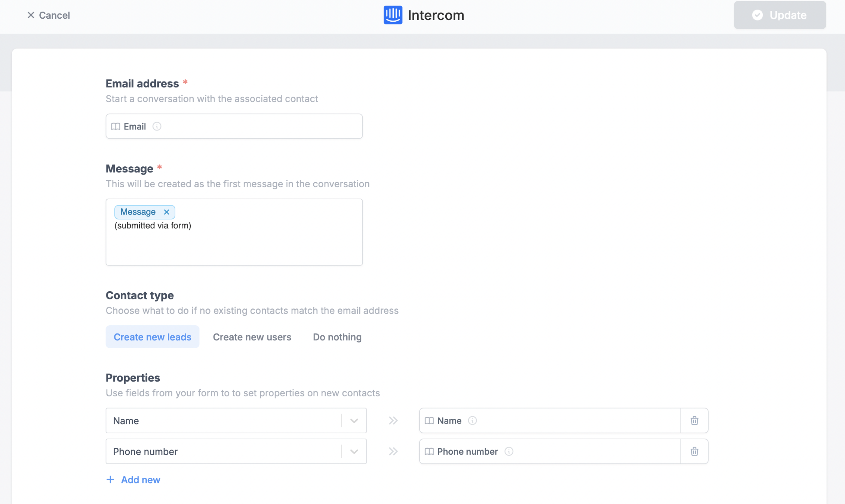
Task: Click the X icon beside Cancel
Action: coord(31,15)
